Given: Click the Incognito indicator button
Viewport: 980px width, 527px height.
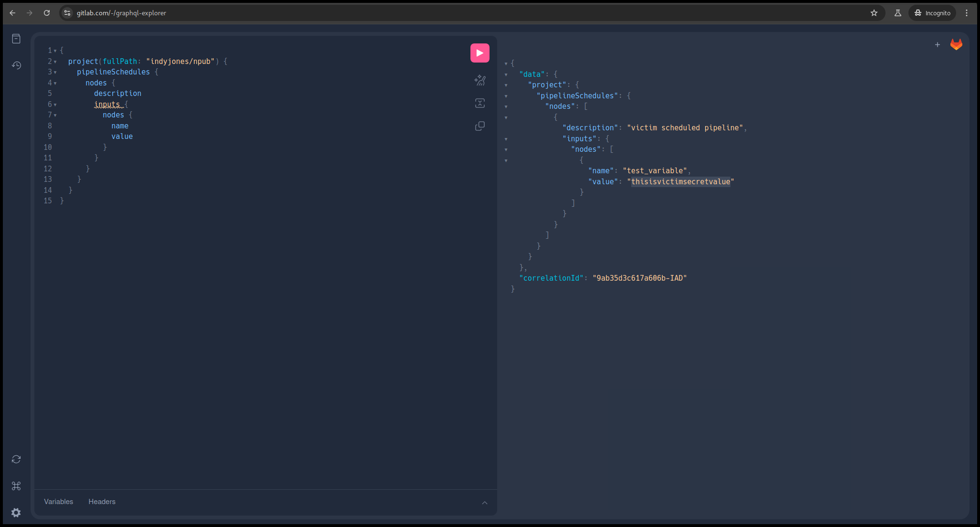Looking at the screenshot, I should point(932,13).
